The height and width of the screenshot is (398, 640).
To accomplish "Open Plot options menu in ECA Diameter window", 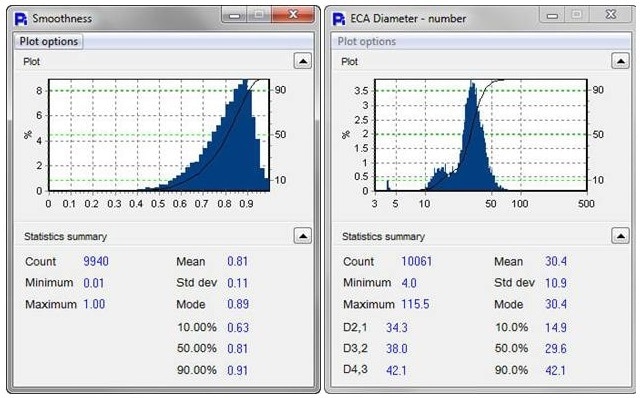I will (367, 42).
